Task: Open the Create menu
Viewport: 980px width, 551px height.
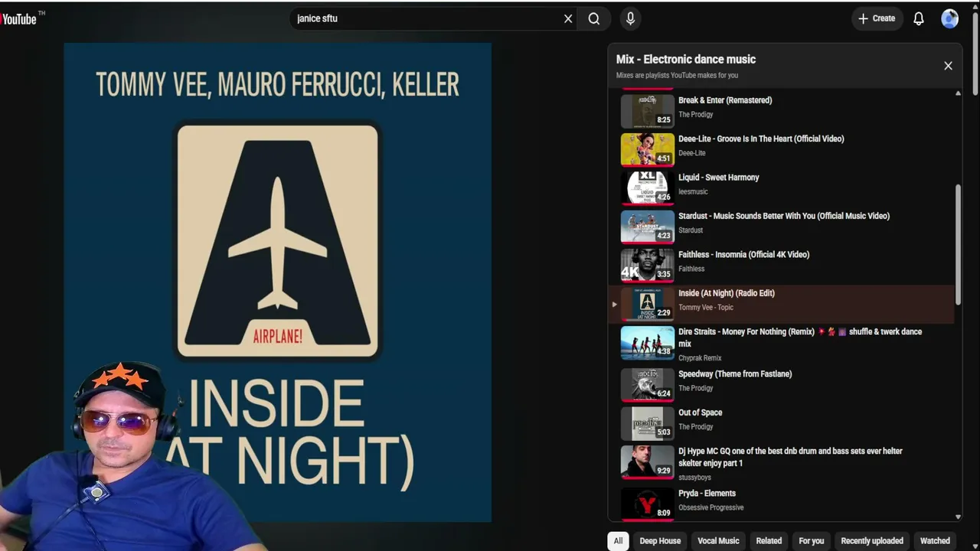Action: (877, 19)
